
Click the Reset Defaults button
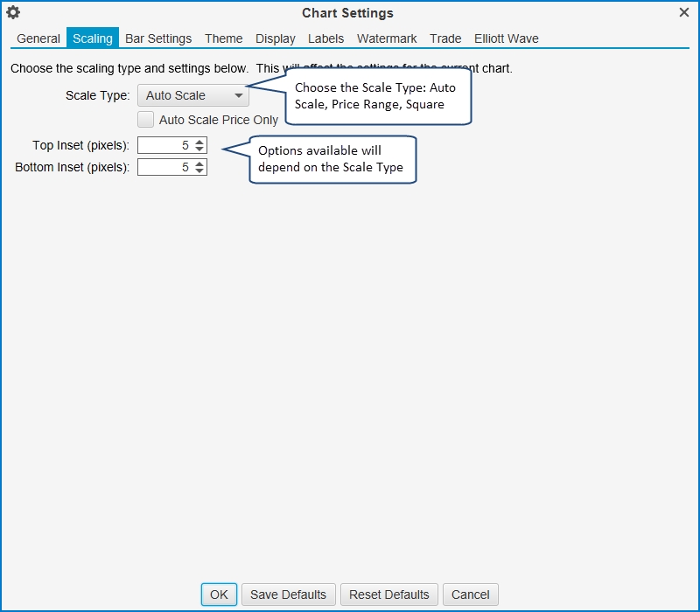[x=389, y=595]
